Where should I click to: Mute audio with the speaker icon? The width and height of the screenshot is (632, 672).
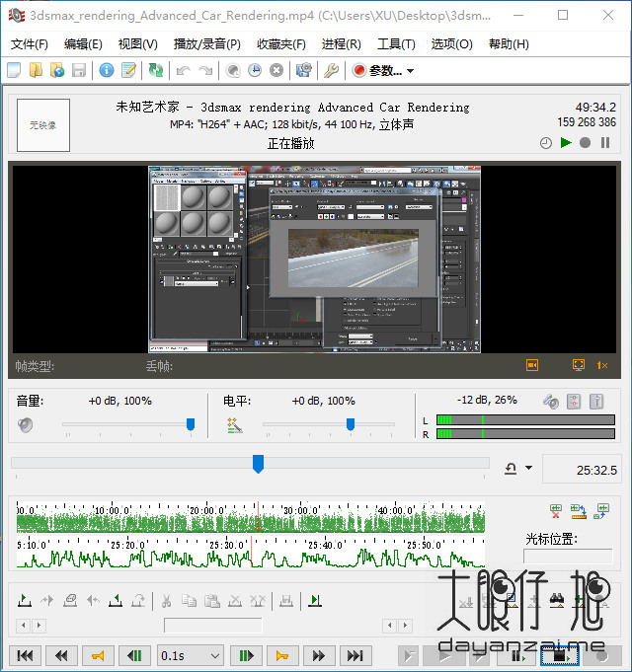26,424
